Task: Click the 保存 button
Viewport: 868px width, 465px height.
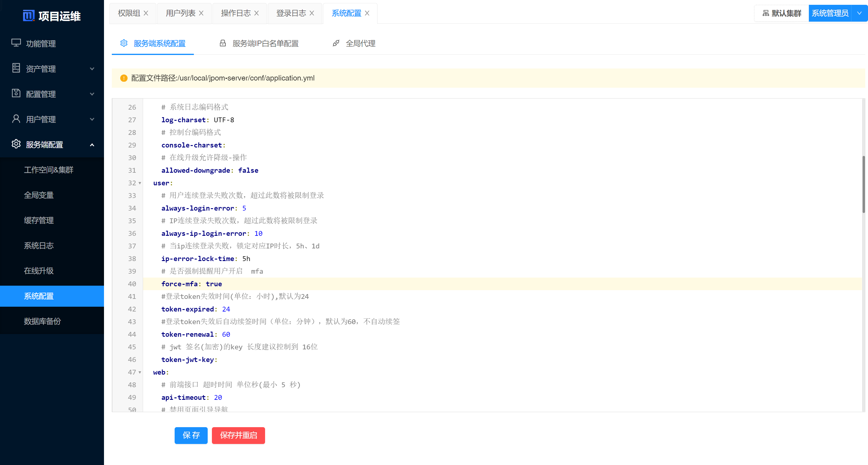Action: 191,435
